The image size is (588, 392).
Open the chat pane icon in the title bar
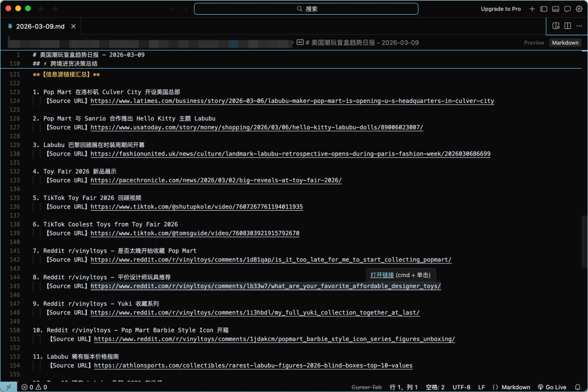point(567,9)
